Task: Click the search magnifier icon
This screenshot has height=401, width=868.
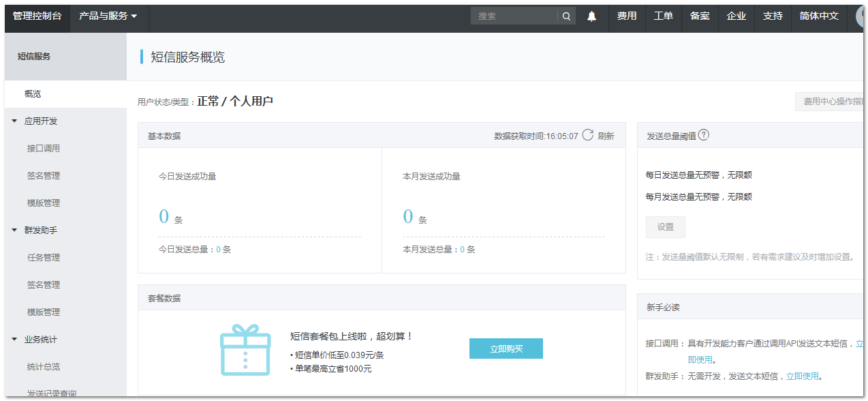Action: [x=566, y=16]
